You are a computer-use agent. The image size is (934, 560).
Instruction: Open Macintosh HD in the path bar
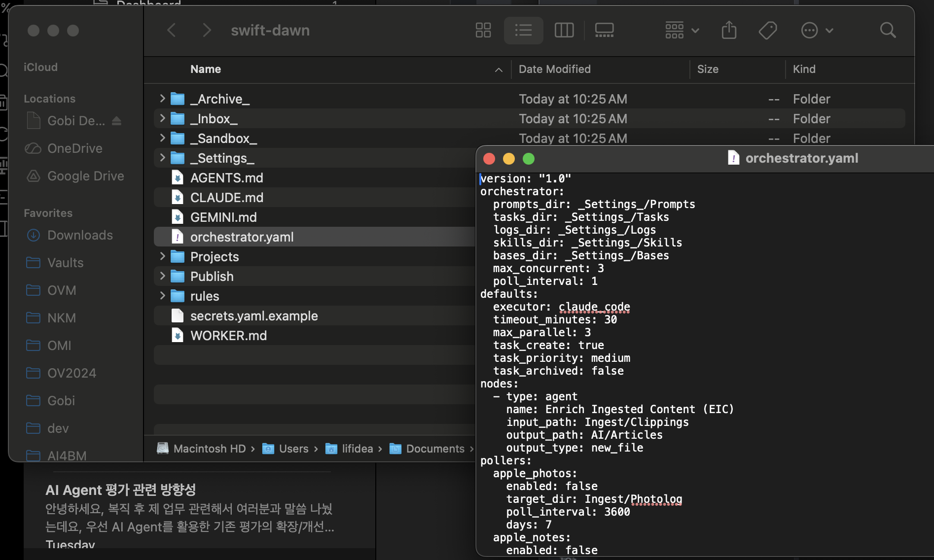point(209,449)
